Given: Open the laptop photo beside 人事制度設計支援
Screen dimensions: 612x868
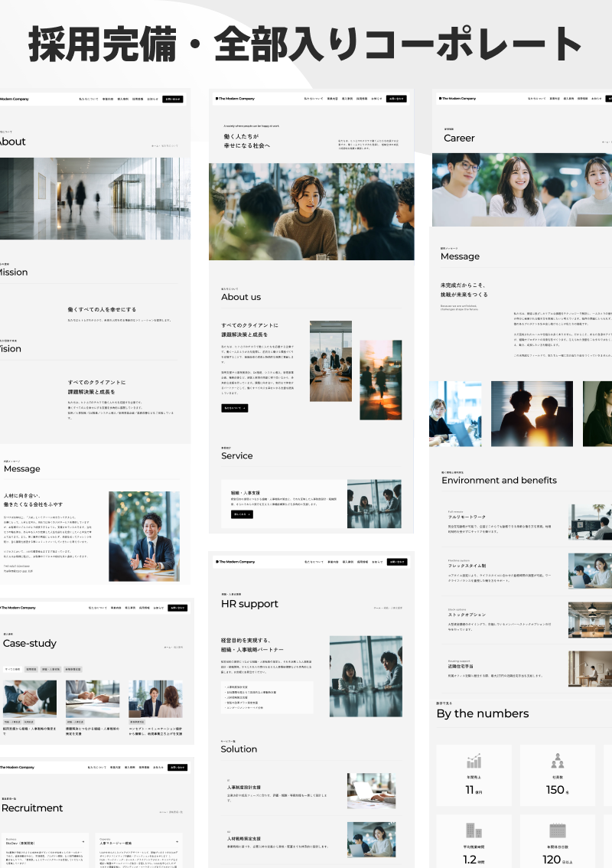Looking at the screenshot, I should [x=371, y=791].
